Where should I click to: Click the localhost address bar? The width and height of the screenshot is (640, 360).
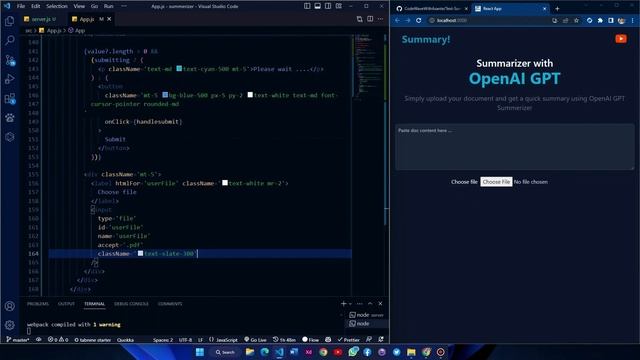pos(488,20)
